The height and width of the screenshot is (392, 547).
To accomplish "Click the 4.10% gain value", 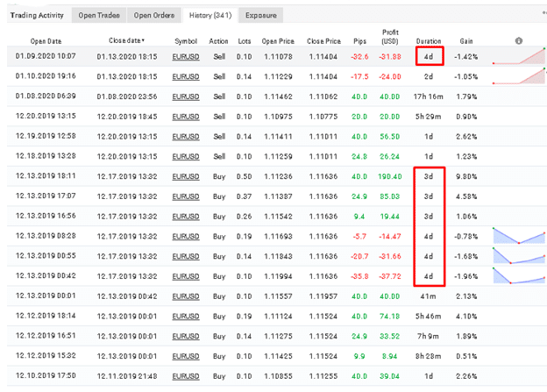I will pos(466,317).
